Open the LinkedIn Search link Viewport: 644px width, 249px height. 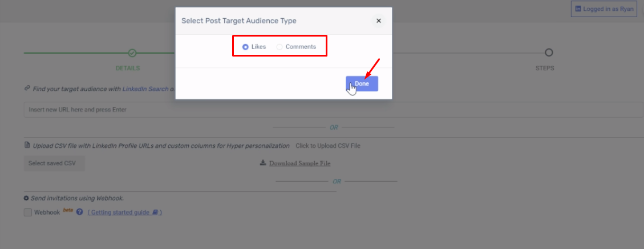145,89
